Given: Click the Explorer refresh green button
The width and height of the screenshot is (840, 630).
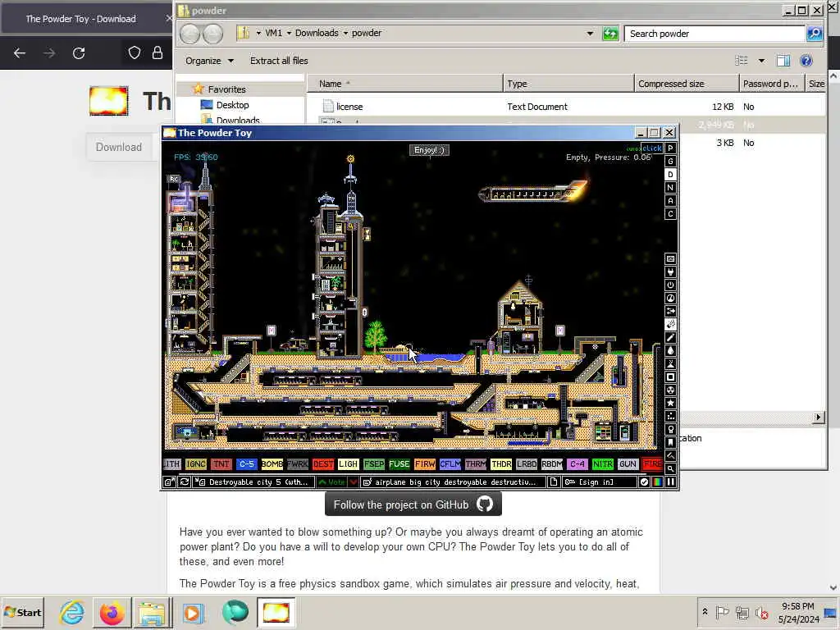Looking at the screenshot, I should 610,33.
